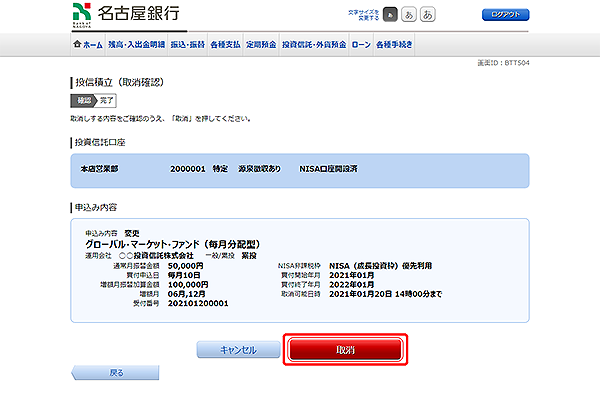This screenshot has height=398, width=600.
Task: Open the 投資信託・外貨預金 menu
Action: [x=314, y=45]
